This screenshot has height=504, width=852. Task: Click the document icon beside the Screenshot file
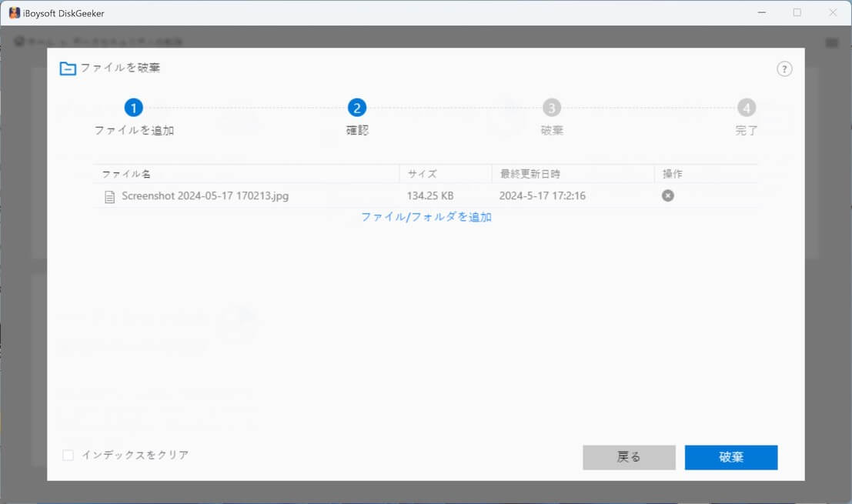point(109,197)
